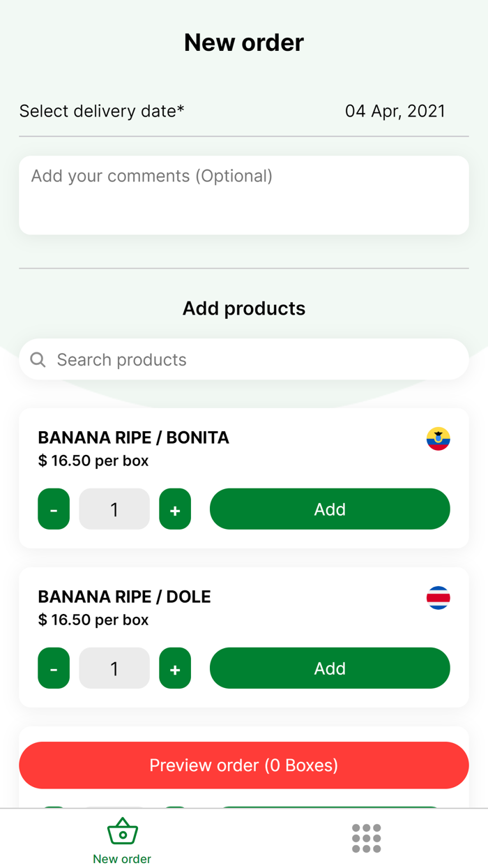Focus the Search products field
488x868 pixels.
(251, 359)
